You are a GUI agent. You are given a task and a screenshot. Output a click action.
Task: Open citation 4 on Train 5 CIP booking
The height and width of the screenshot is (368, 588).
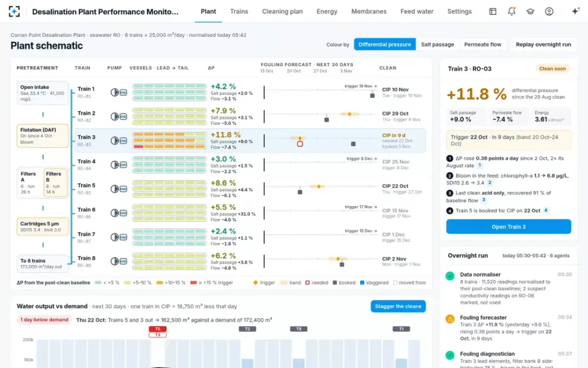click(x=546, y=210)
